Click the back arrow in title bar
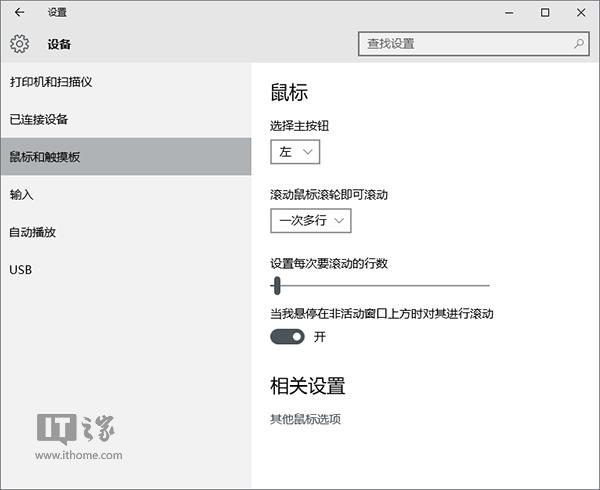 pos(20,13)
